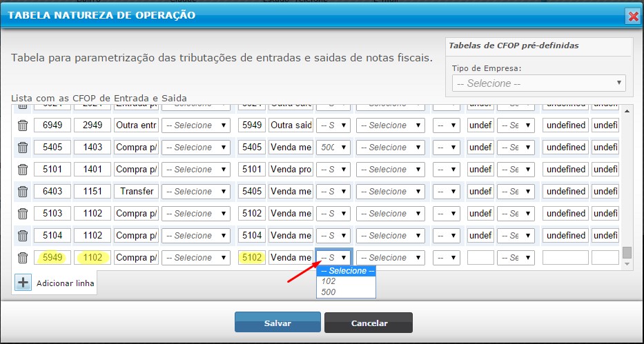644x344 pixels.
Task: Click the Adicionar linha label
Action: pyautogui.click(x=66, y=283)
